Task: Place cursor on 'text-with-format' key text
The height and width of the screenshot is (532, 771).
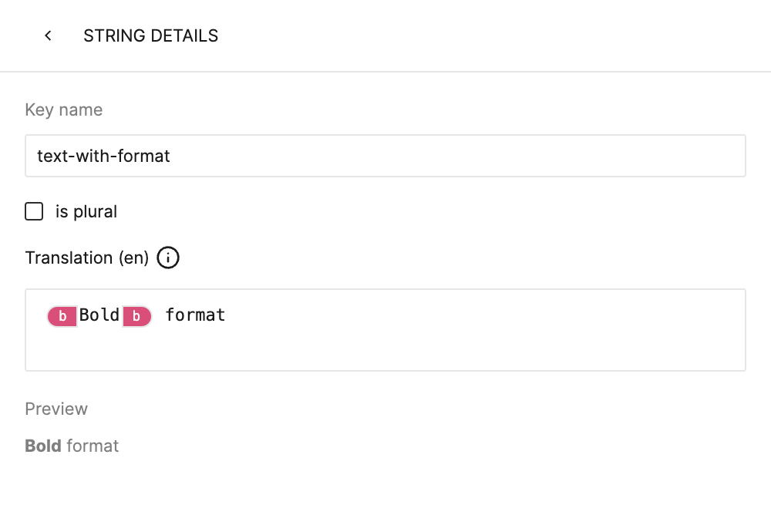Action: (x=103, y=156)
